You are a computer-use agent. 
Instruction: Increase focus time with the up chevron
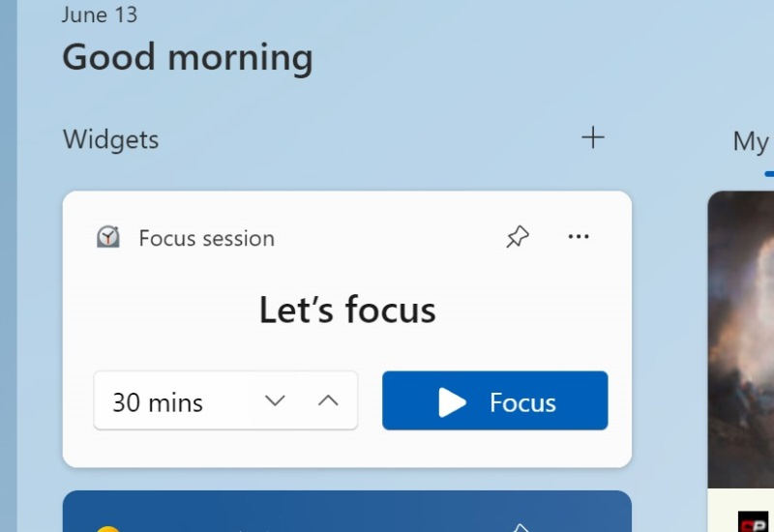click(x=329, y=400)
